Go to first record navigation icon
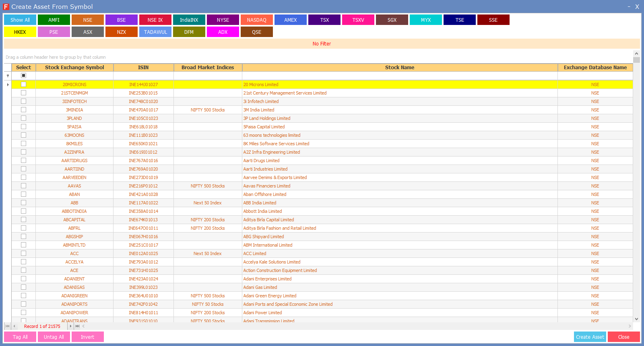This screenshot has height=346, width=644. point(7,326)
